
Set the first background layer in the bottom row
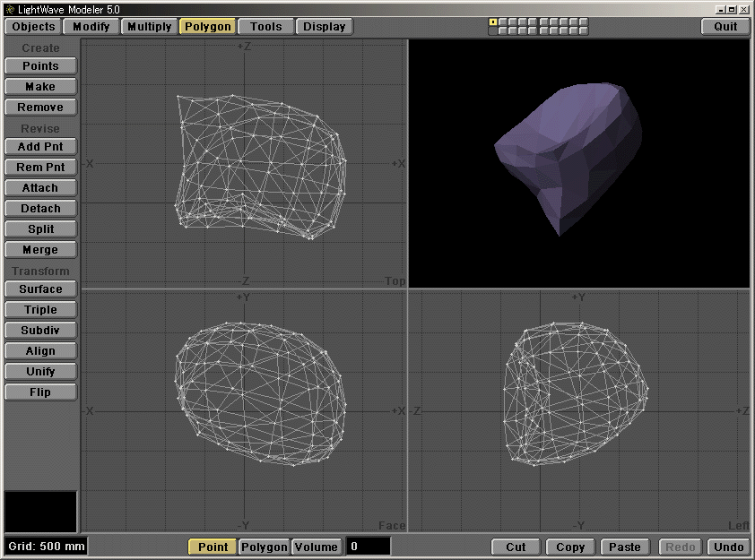pos(492,31)
